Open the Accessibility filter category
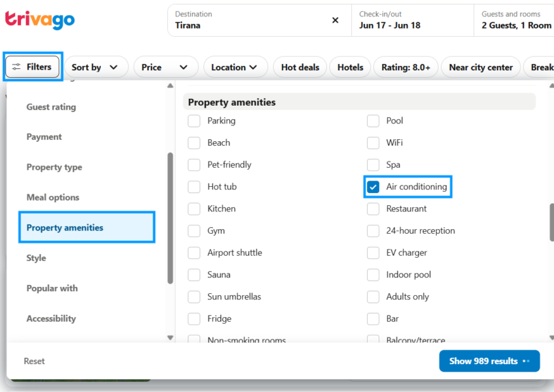The height and width of the screenshot is (392, 554). (51, 318)
